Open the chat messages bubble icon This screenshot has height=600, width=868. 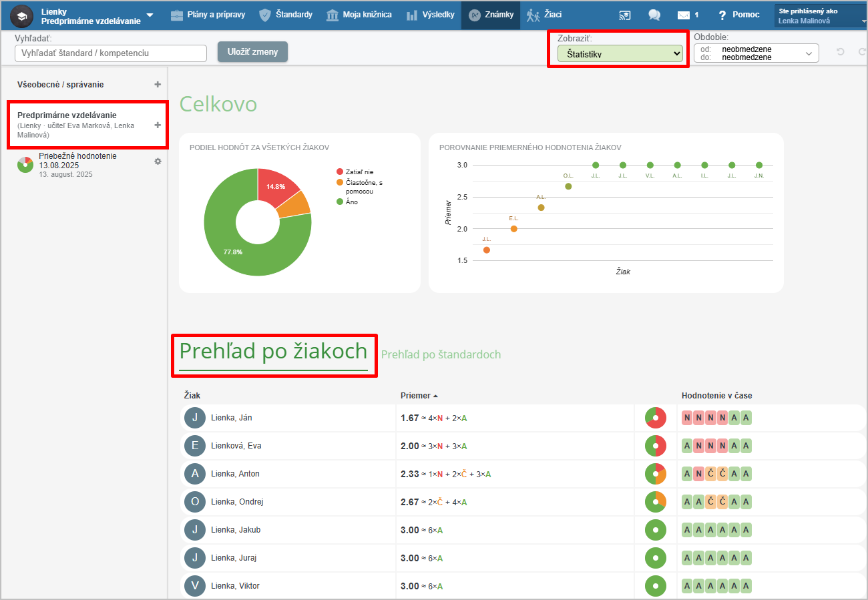coord(654,15)
